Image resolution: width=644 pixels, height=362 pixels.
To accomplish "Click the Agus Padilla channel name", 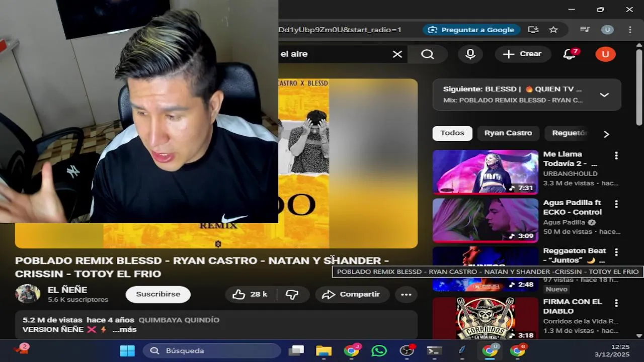I will coord(564,222).
